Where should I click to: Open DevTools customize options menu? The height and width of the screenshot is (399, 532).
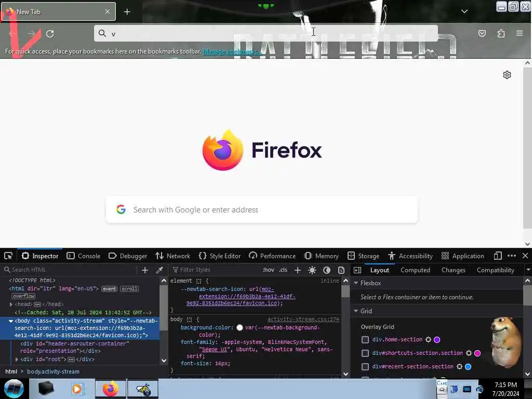pos(512,256)
